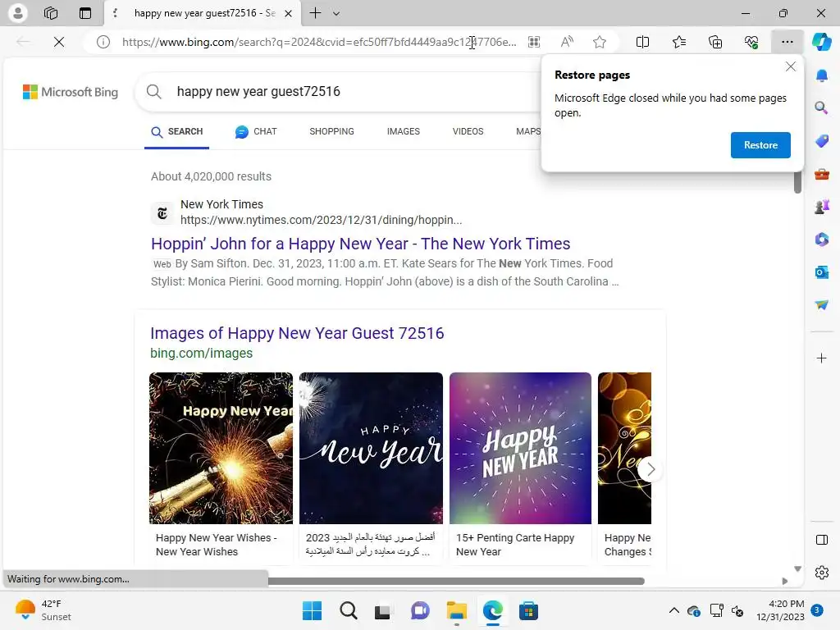Switch to the IMAGES tab

[x=404, y=132]
